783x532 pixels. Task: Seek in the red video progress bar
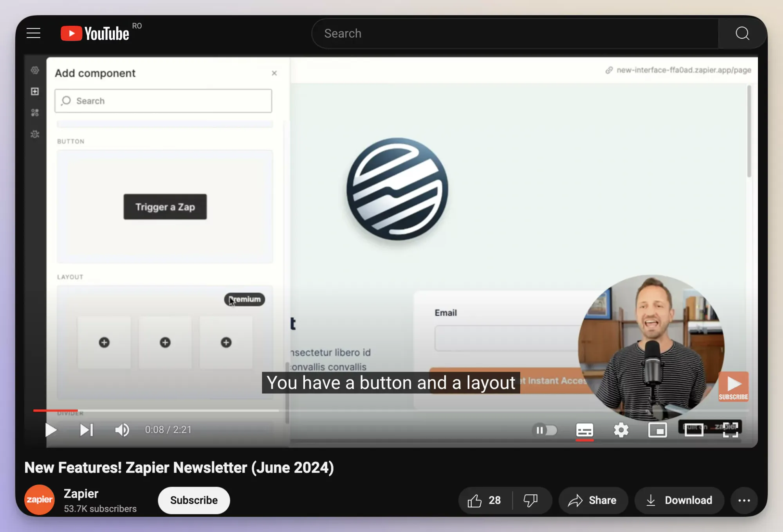click(x=55, y=410)
